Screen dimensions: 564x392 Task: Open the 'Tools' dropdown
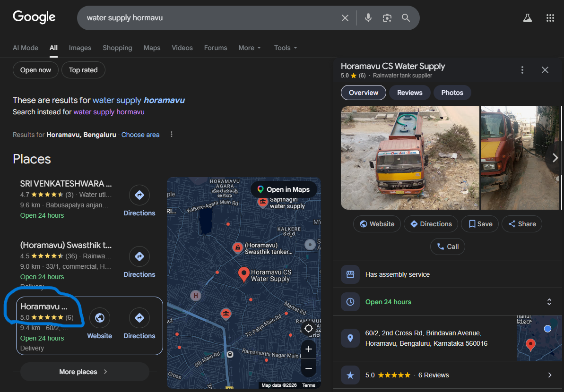(x=286, y=48)
